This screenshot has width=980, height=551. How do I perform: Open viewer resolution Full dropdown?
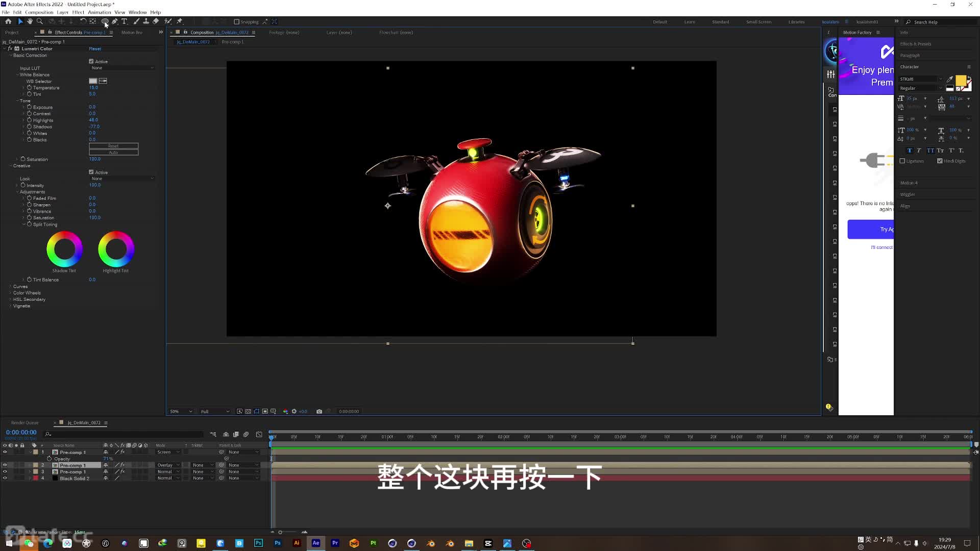(214, 411)
